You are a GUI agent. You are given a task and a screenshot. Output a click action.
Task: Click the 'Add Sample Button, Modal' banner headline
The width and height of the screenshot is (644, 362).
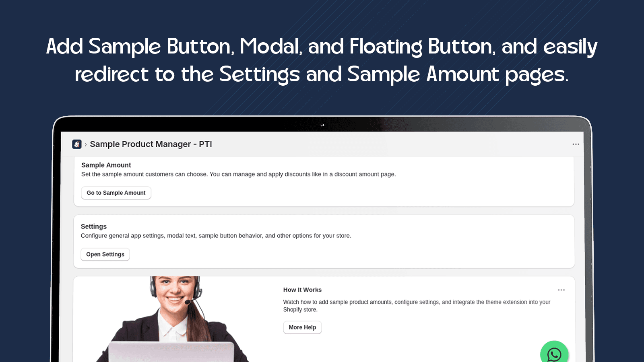[322, 47]
